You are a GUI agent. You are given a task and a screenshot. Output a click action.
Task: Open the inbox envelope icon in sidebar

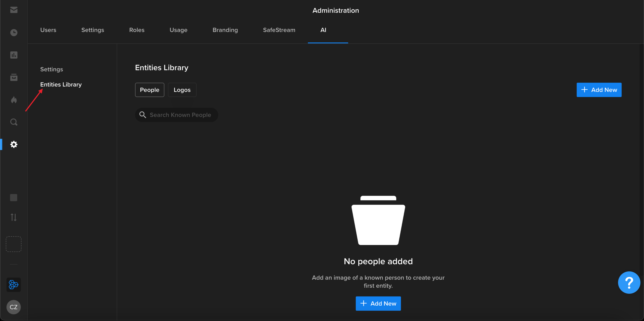click(14, 10)
